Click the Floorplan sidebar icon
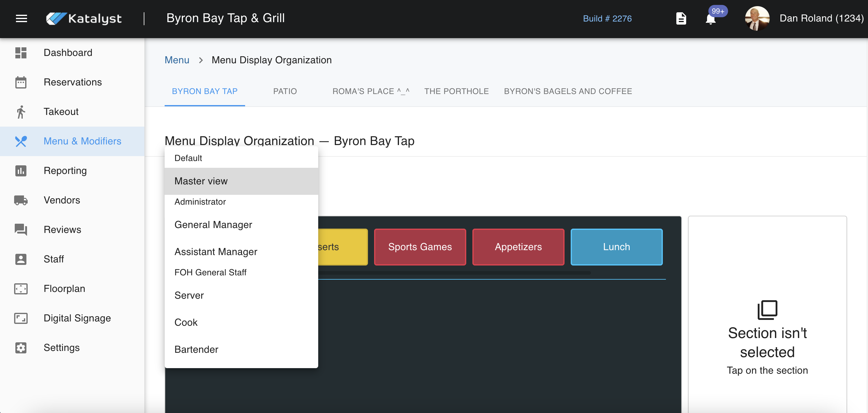868x413 pixels. click(x=21, y=289)
